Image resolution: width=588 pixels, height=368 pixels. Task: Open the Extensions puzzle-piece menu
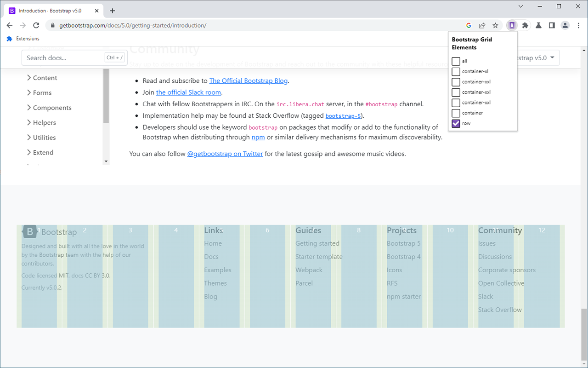pyautogui.click(x=525, y=25)
